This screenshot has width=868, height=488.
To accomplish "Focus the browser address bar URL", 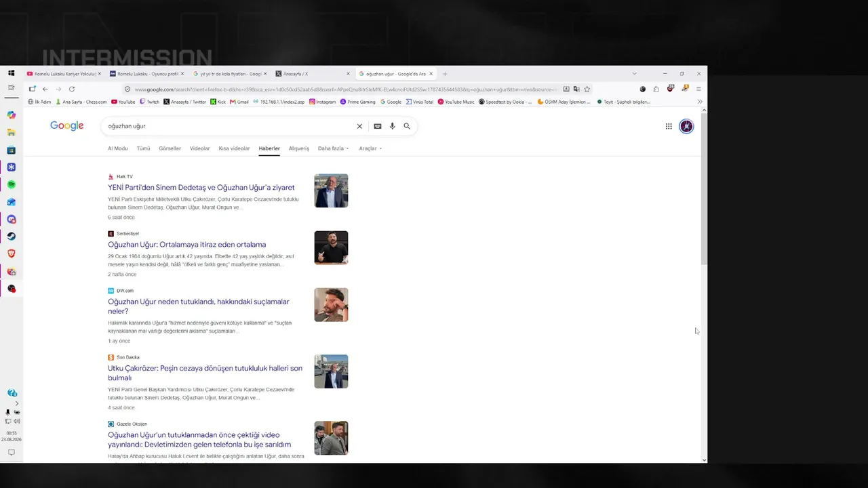I will coord(345,89).
